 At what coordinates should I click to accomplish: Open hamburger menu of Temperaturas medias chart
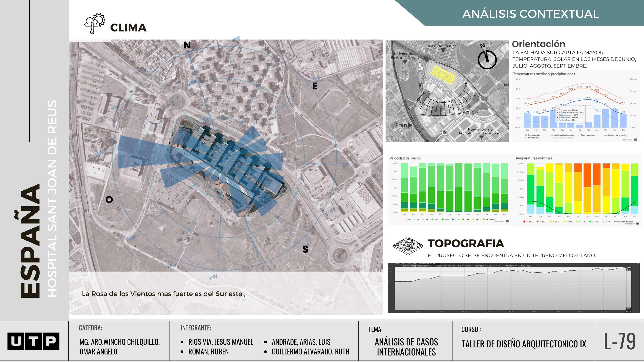(635, 140)
